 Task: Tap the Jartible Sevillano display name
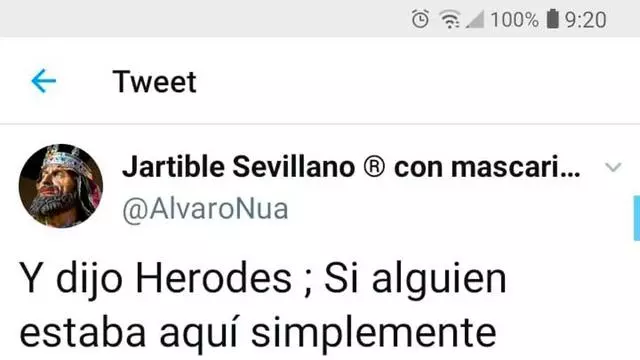point(351,167)
